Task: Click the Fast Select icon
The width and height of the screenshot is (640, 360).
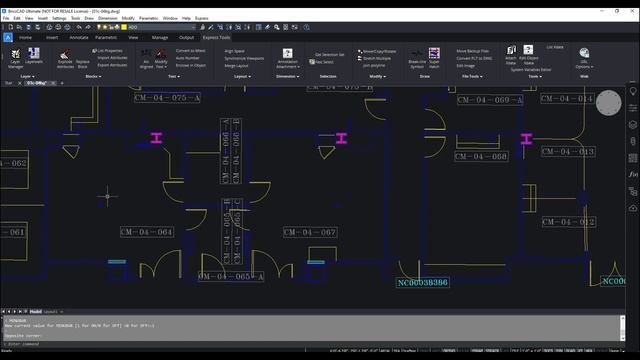Action: click(x=322, y=62)
